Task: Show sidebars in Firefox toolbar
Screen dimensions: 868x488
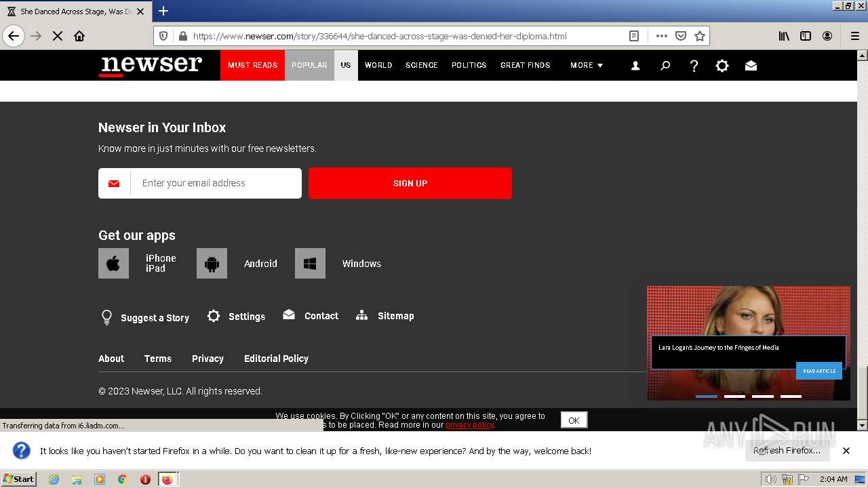Action: point(806,36)
